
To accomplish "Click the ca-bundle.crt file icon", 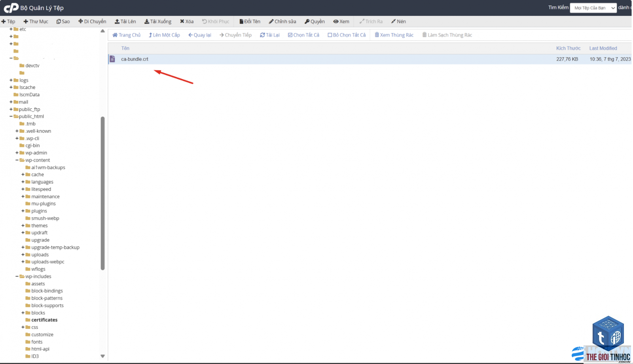I will click(112, 59).
